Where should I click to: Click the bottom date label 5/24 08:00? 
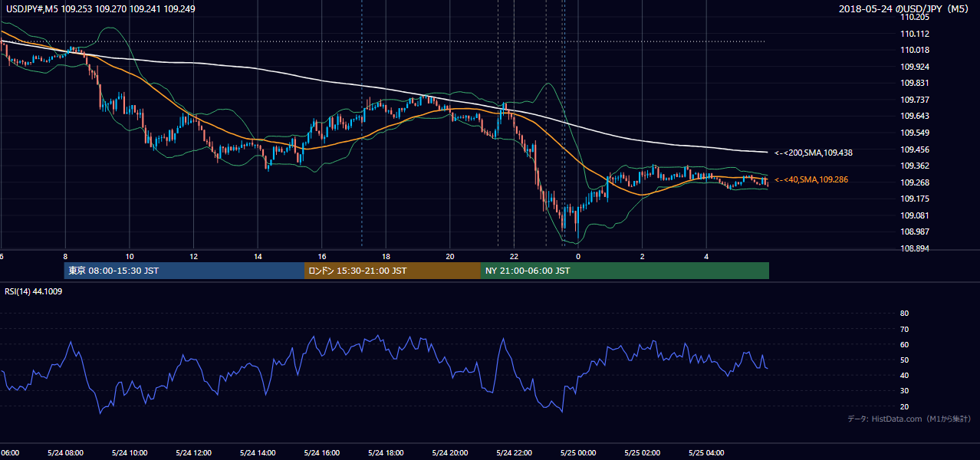pyautogui.click(x=65, y=453)
